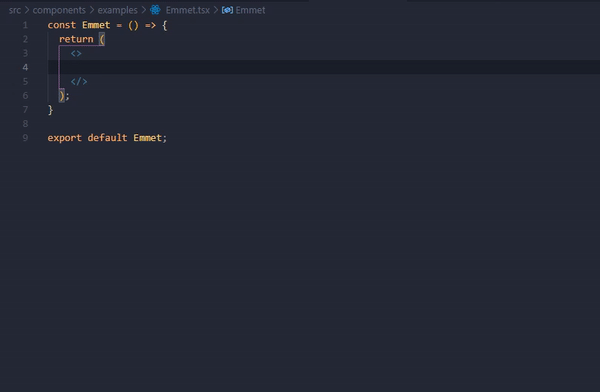Click the 'const' keyword on line 1

click(62, 25)
